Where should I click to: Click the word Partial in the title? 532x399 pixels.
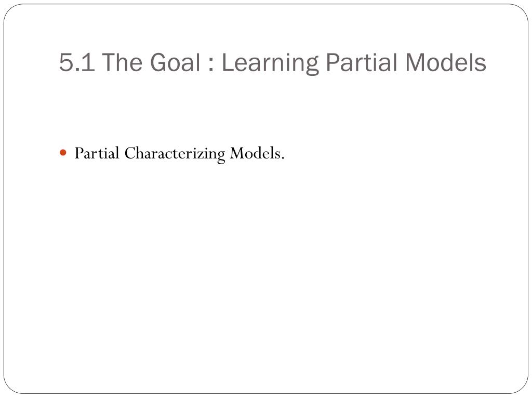click(361, 62)
